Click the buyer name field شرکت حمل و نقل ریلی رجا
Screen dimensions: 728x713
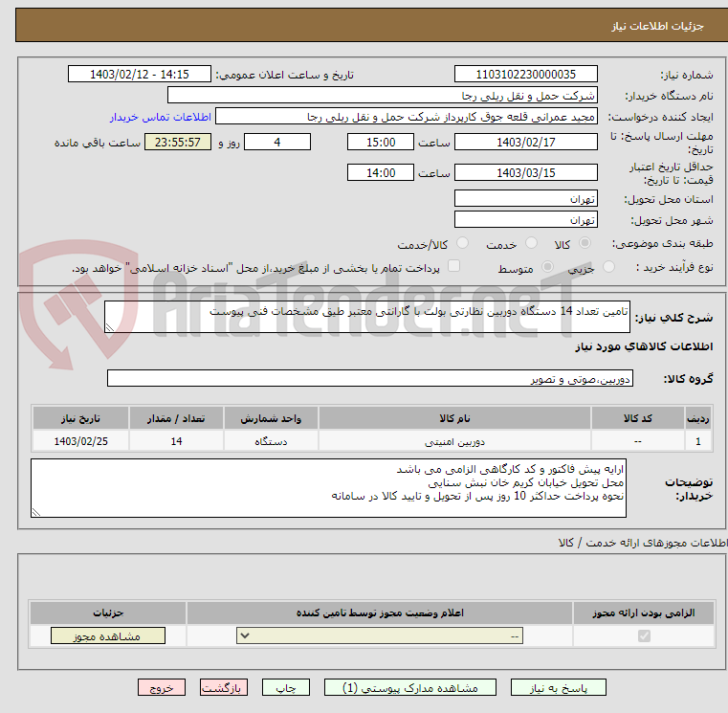[382, 95]
